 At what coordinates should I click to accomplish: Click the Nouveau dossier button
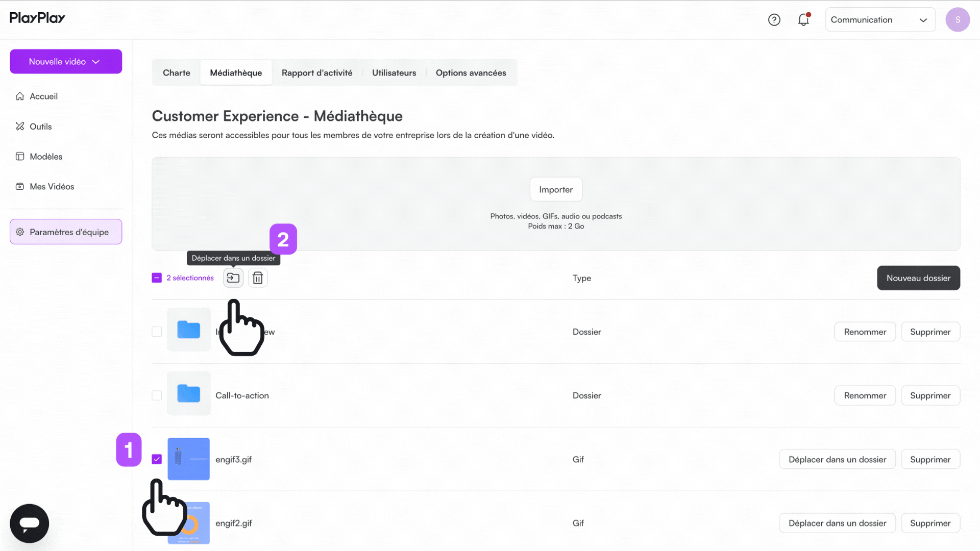click(918, 278)
